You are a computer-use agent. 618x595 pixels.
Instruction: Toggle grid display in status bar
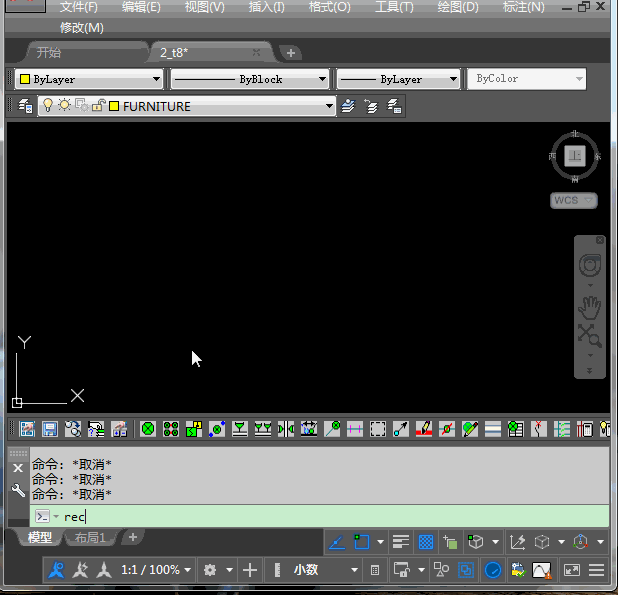point(426,542)
